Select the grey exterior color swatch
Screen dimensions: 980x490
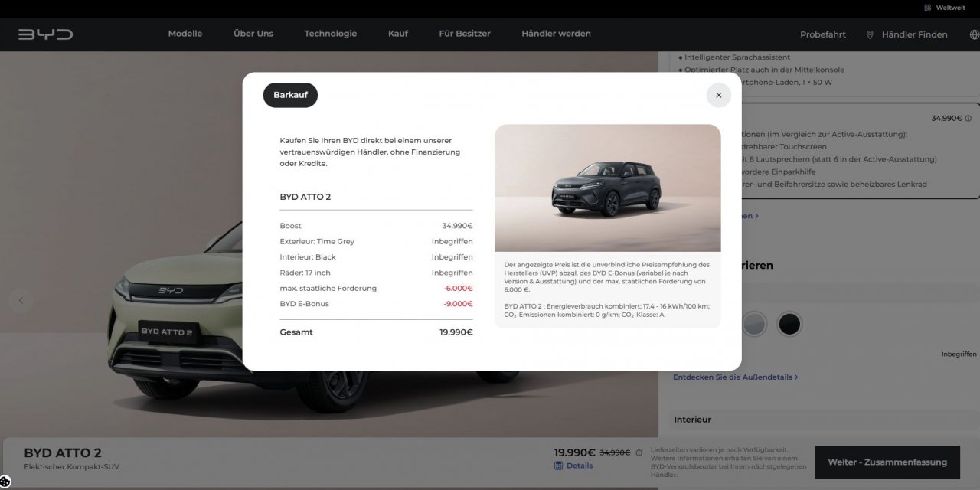pos(754,324)
